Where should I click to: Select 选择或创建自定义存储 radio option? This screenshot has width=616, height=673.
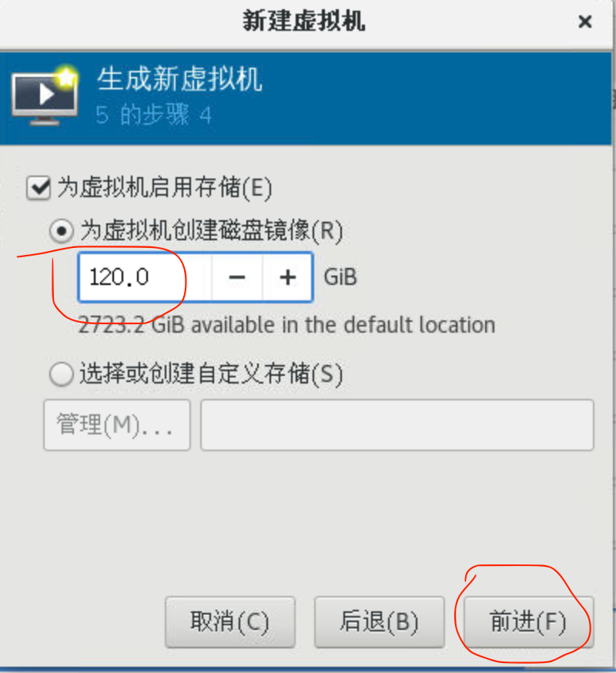(x=62, y=373)
